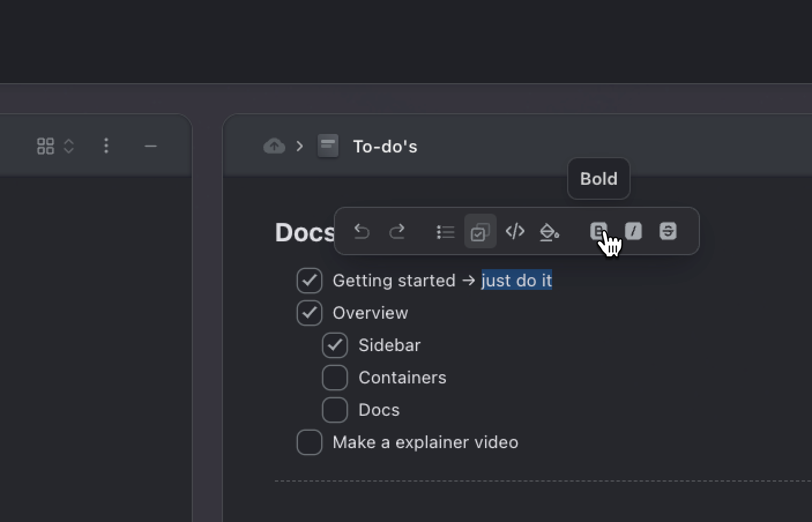Apply italic to selected text
Viewport: 812px width, 522px height.
(633, 231)
